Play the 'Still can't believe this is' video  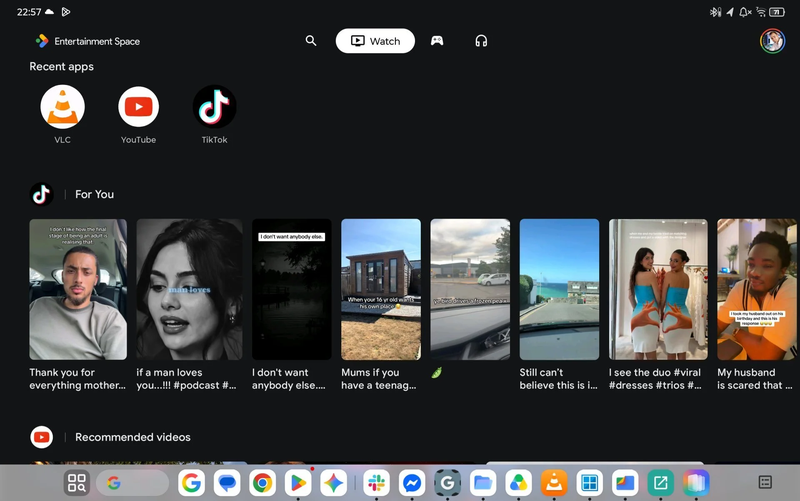pos(559,289)
